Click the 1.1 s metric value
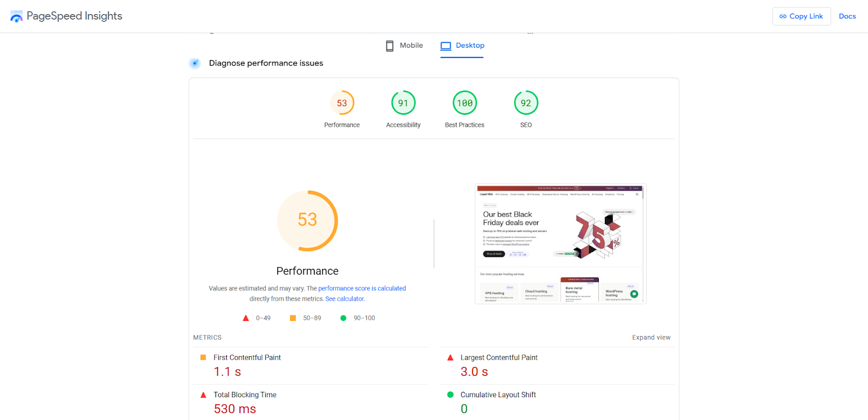The height and width of the screenshot is (420, 868). click(x=227, y=372)
